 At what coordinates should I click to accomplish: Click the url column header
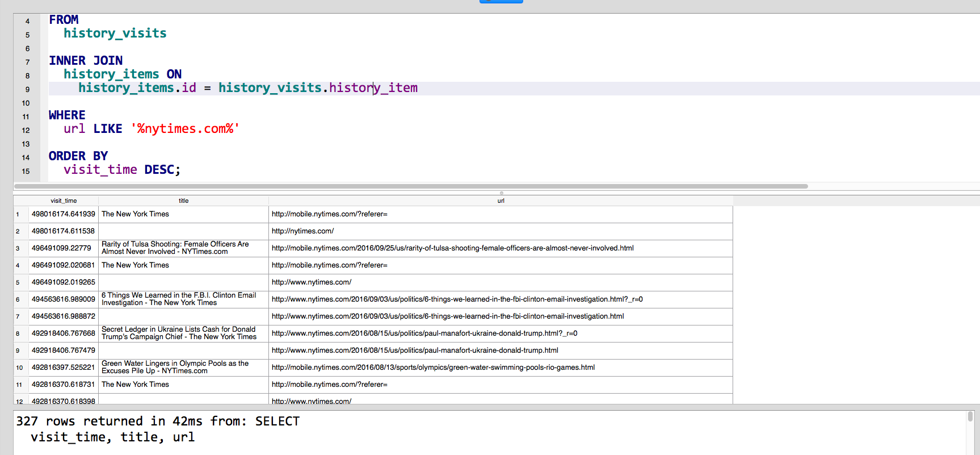tap(500, 201)
